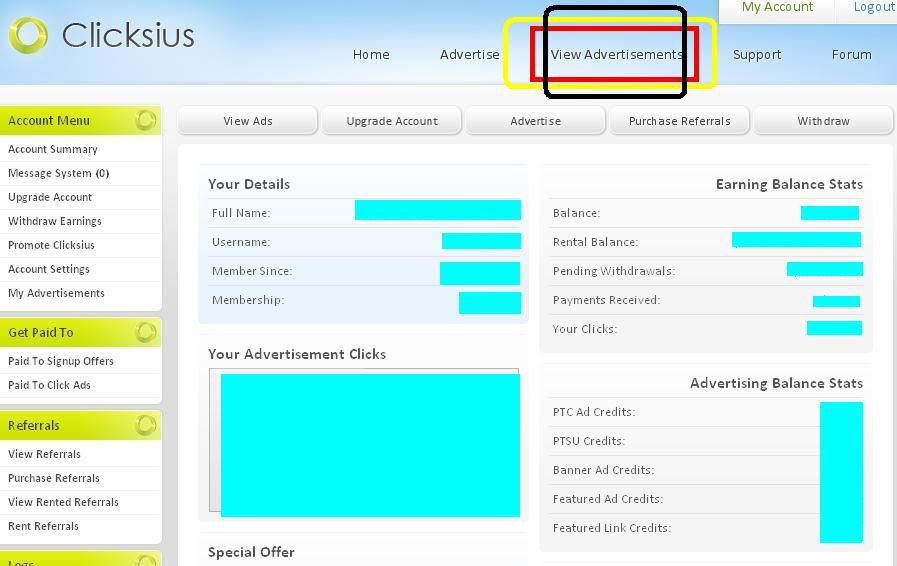Select Upgrade Account in the Account Menu
The height and width of the screenshot is (566, 897).
(x=50, y=197)
